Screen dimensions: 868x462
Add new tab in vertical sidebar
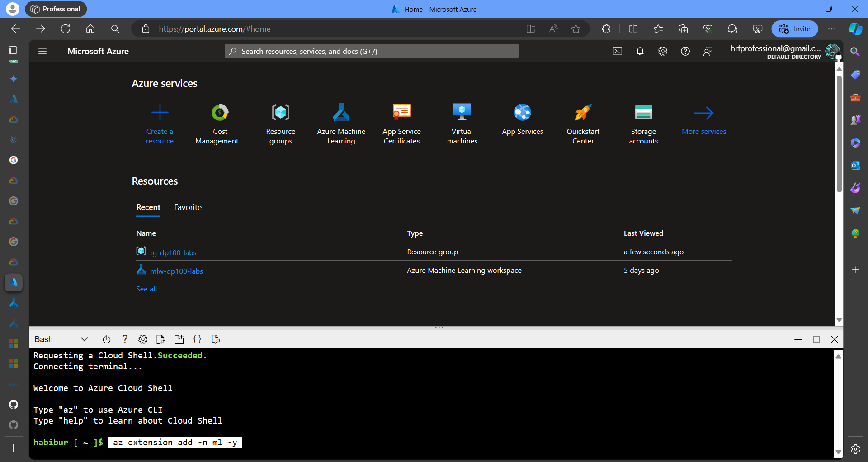coord(14,448)
